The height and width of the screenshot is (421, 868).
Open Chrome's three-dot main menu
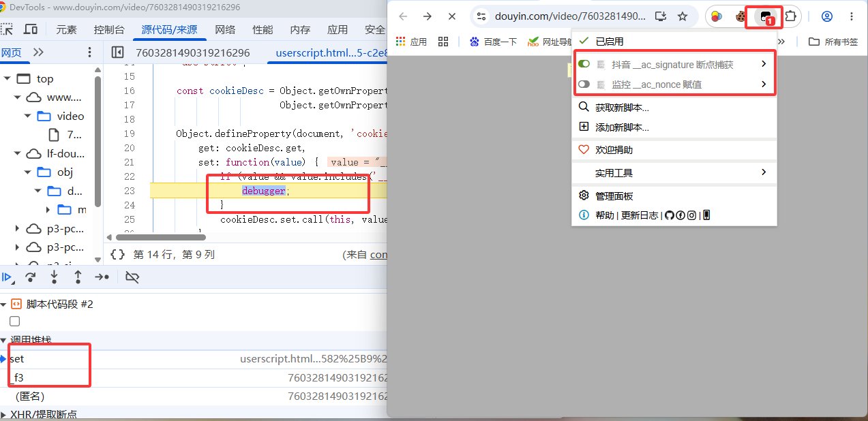pyautogui.click(x=852, y=16)
